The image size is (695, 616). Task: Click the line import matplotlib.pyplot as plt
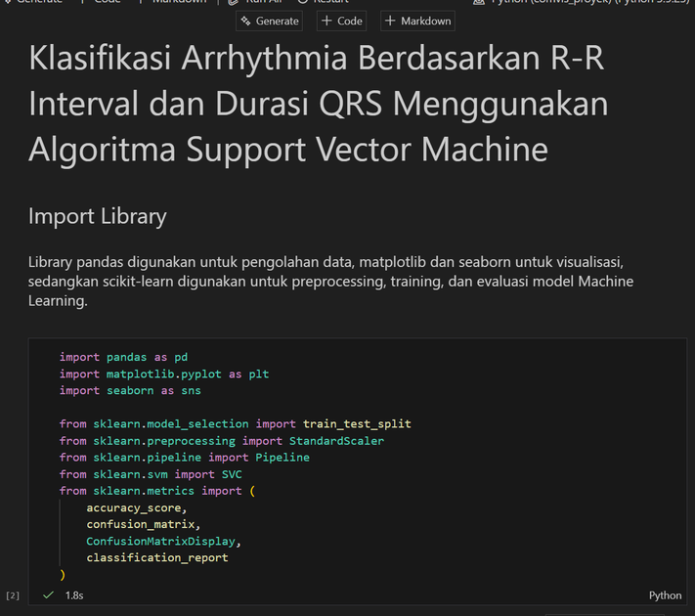164,374
